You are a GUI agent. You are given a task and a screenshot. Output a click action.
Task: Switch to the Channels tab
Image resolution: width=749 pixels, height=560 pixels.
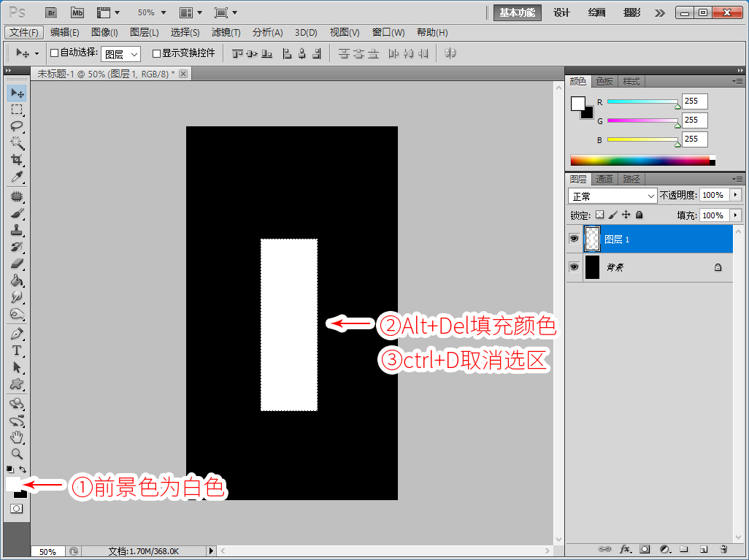coord(604,179)
